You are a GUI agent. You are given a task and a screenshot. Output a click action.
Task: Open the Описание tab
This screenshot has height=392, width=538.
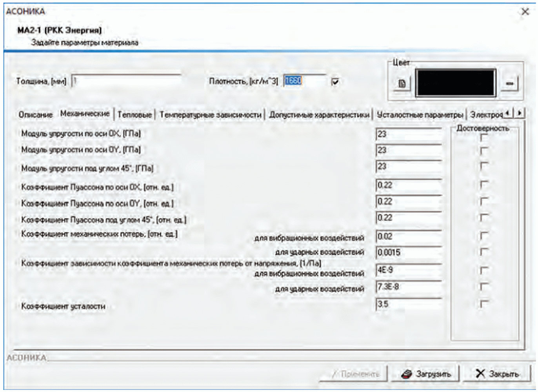[35, 115]
